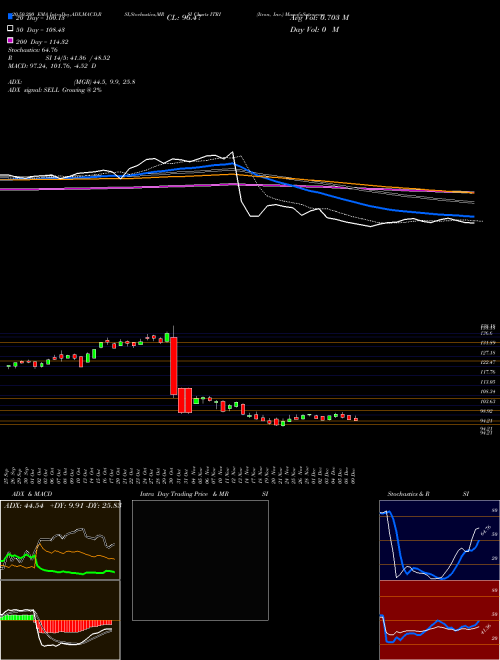Click the "Day Vol: 0 M" label
The image size is (500, 660).
[x=314, y=29]
